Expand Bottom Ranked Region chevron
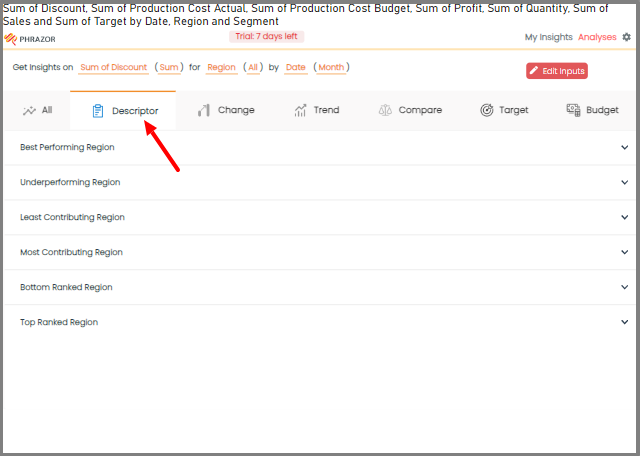This screenshot has height=456, width=640. 624,287
